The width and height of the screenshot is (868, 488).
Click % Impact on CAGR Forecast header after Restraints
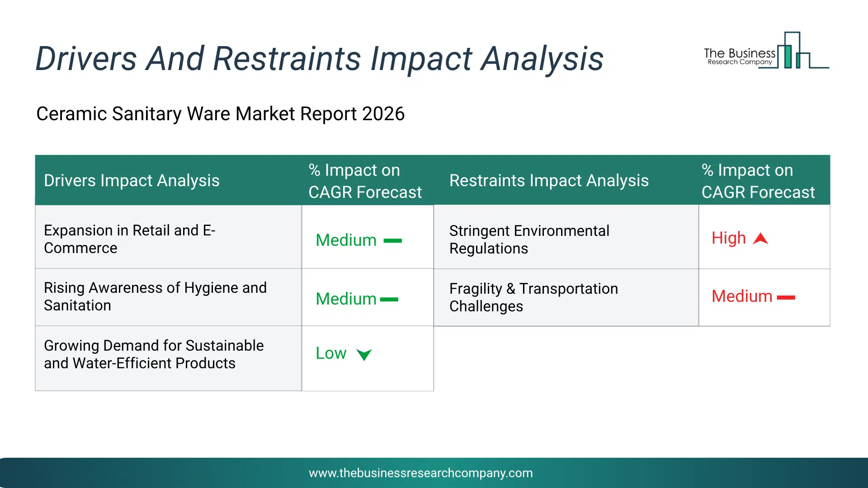[758, 181]
